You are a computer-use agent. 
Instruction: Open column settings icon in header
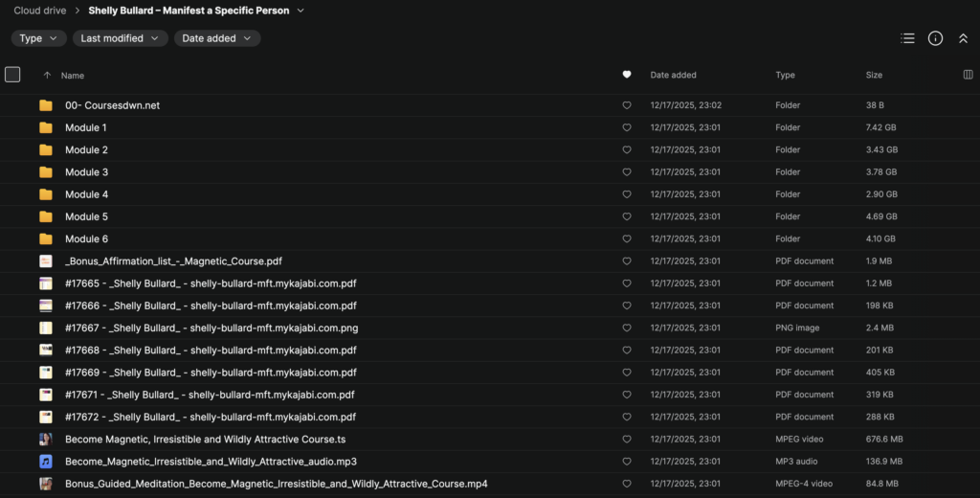[968, 75]
